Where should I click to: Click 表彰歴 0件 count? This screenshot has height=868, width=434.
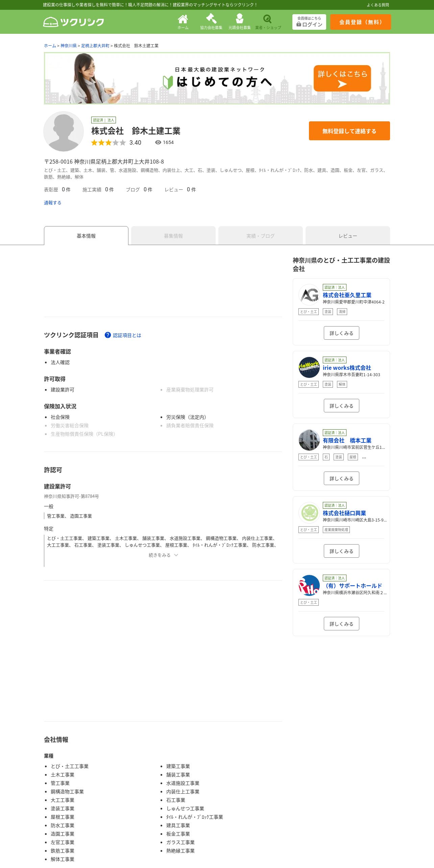click(x=57, y=190)
